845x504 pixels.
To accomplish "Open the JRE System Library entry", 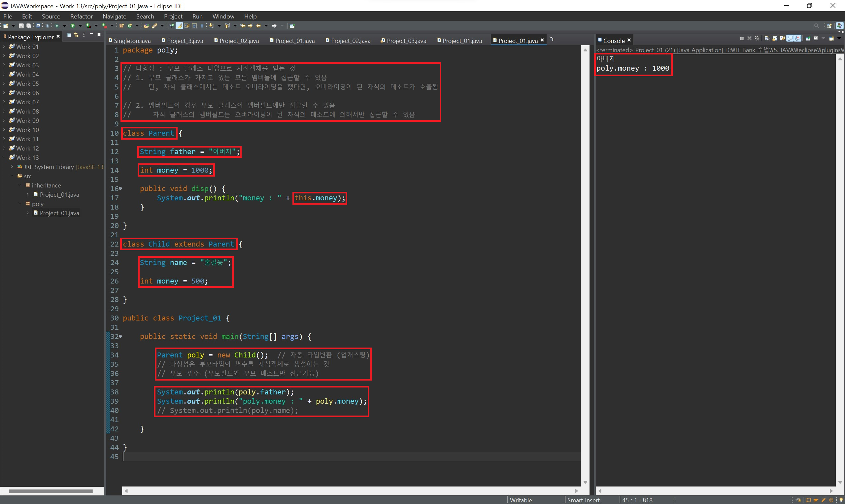I will (49, 167).
